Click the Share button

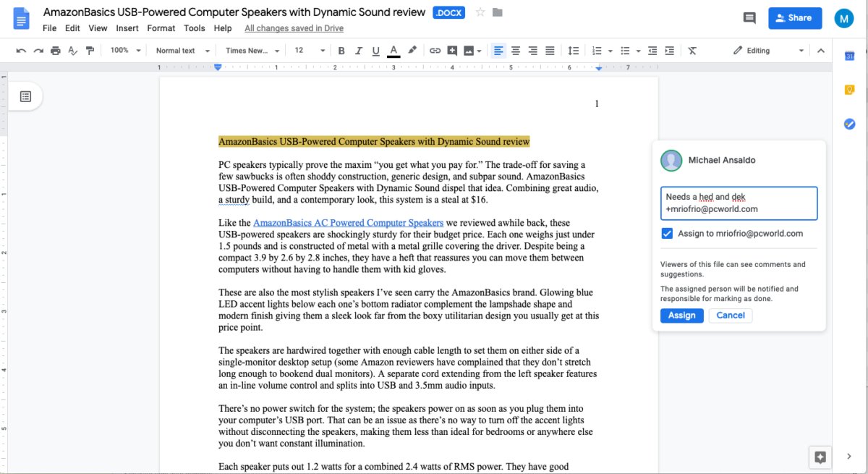(795, 18)
